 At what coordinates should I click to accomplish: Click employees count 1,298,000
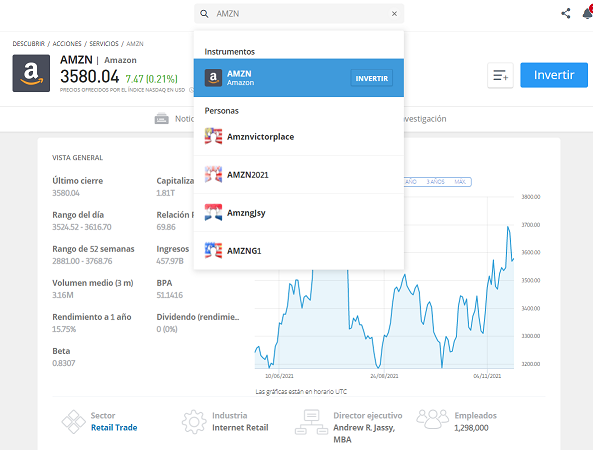click(x=471, y=428)
